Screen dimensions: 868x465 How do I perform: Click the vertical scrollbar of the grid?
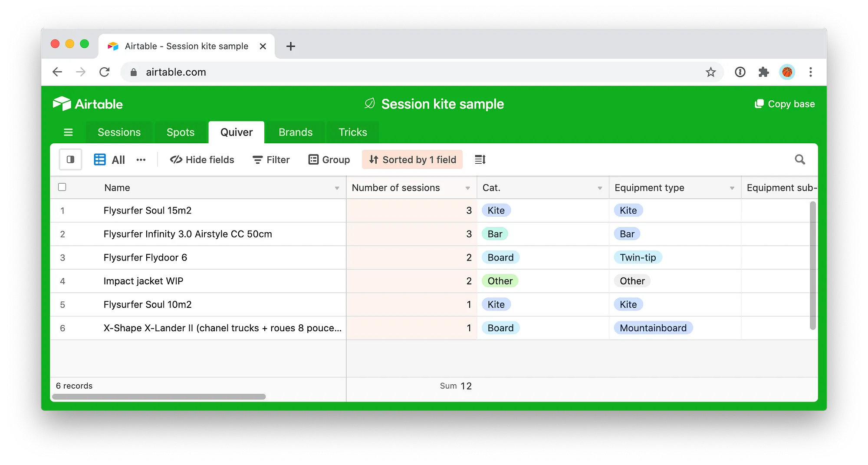(x=813, y=265)
